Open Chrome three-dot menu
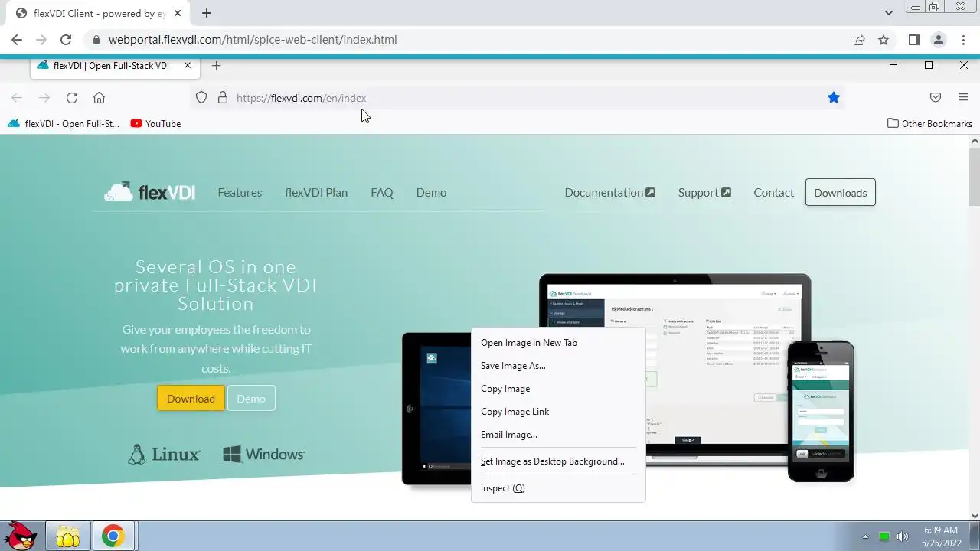980x551 pixels. coord(963,40)
